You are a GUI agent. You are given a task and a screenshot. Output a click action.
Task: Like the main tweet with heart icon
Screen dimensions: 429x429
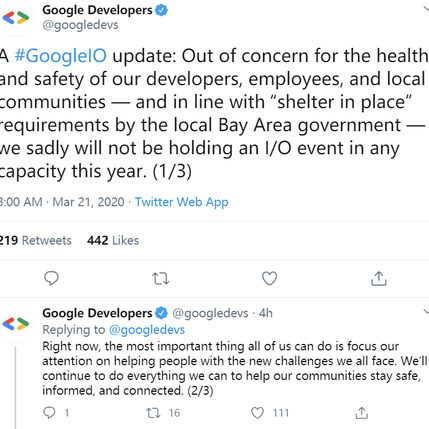point(269,278)
